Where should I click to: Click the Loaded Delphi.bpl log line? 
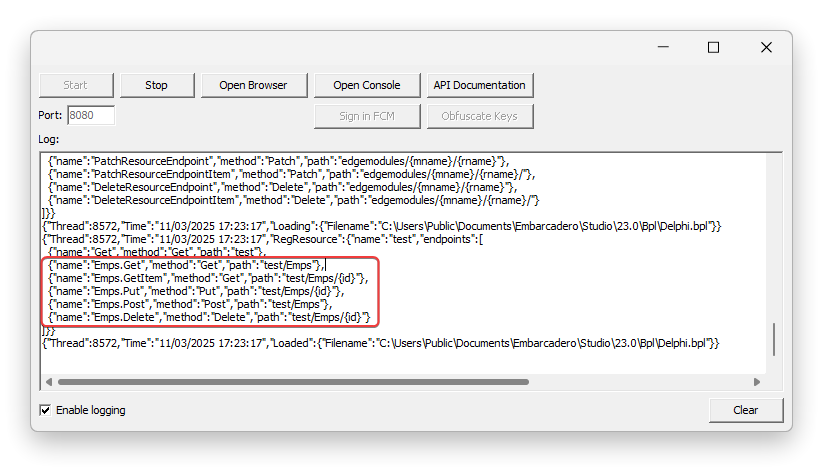tap(381, 343)
